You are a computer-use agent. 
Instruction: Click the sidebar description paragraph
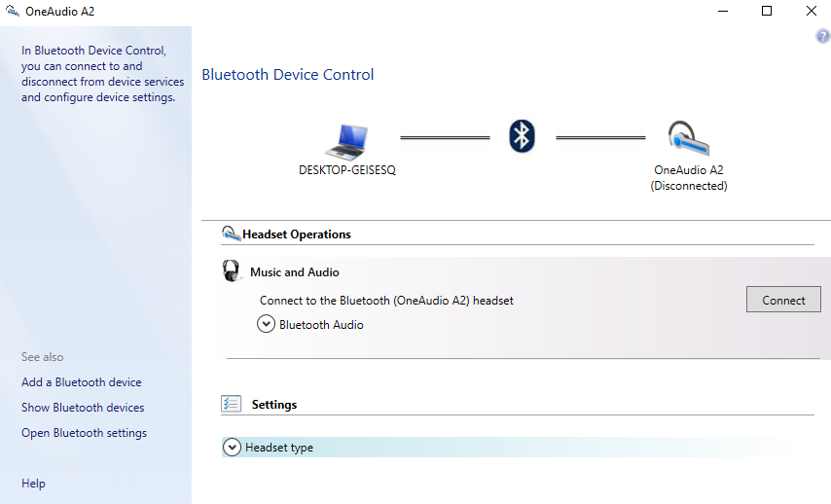pyautogui.click(x=102, y=74)
